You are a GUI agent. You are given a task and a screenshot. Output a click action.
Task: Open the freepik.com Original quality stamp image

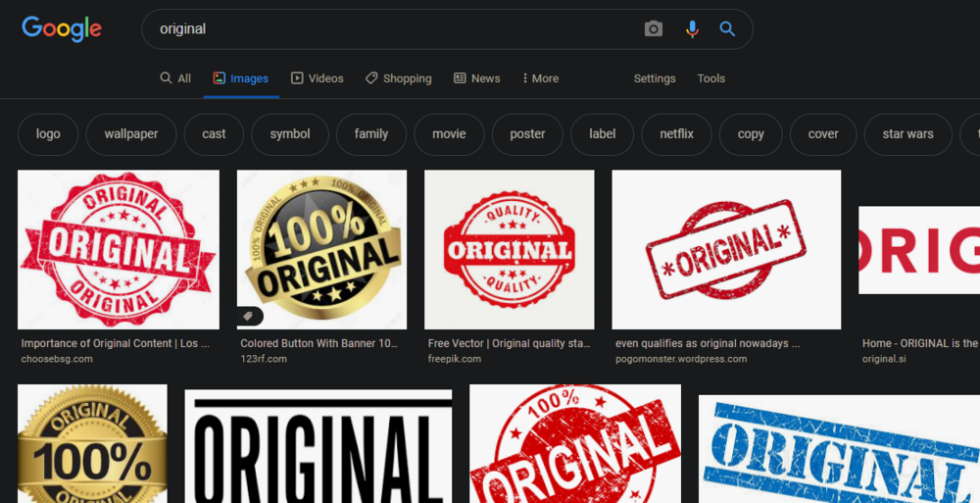(x=510, y=250)
